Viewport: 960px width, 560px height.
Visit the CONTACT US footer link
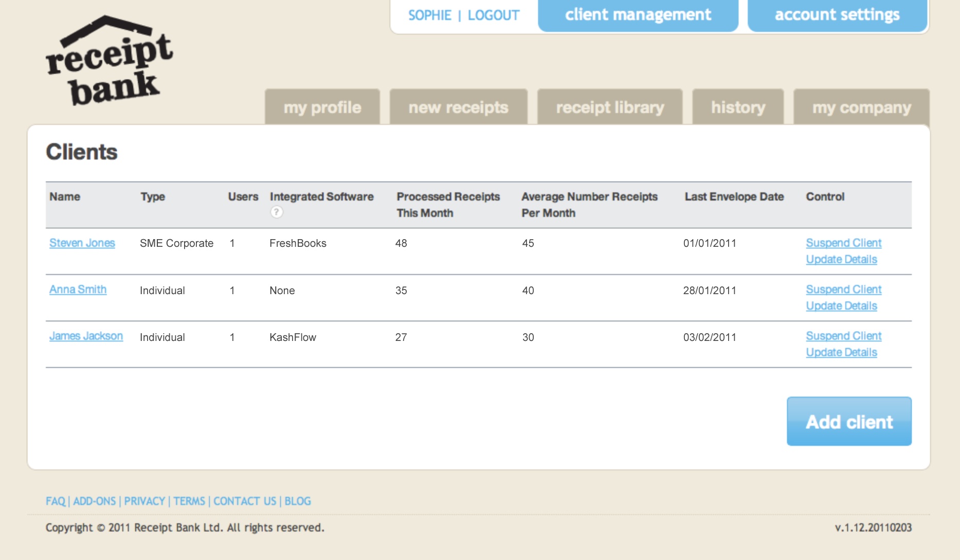245,501
